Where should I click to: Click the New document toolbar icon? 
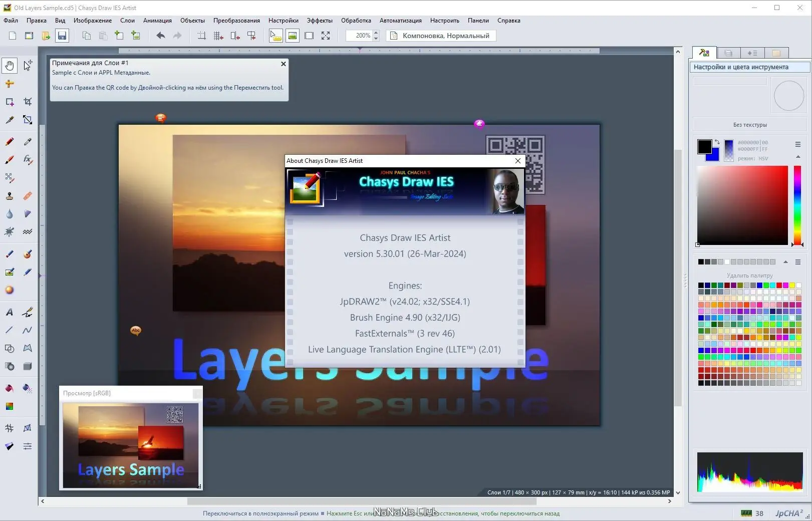(x=13, y=36)
